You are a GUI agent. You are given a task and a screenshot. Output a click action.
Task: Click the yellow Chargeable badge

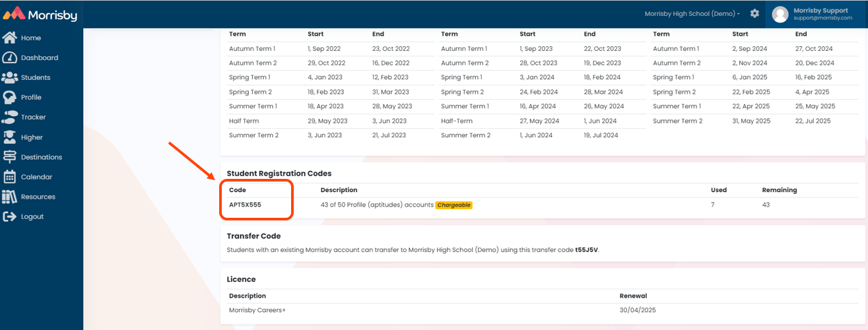click(454, 205)
